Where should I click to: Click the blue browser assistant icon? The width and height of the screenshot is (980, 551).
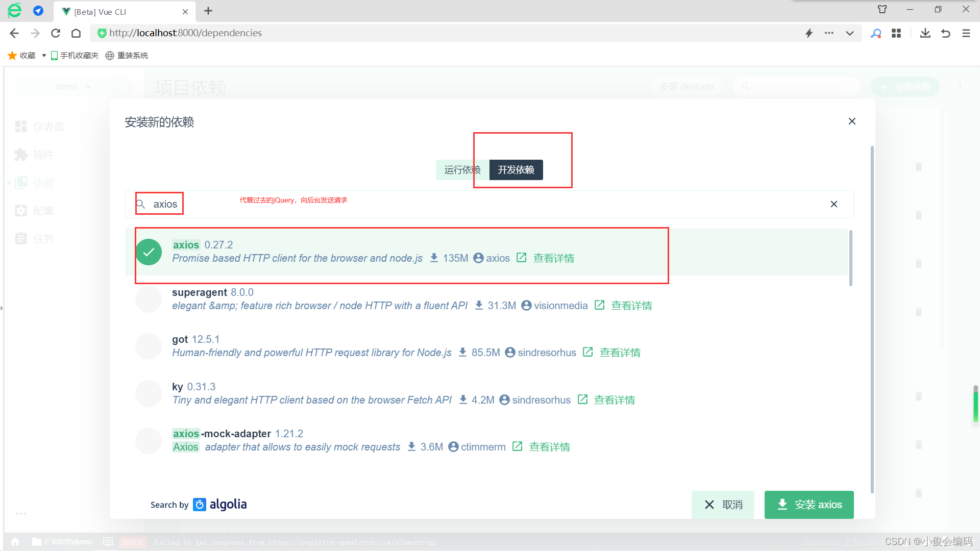pyautogui.click(x=38, y=11)
